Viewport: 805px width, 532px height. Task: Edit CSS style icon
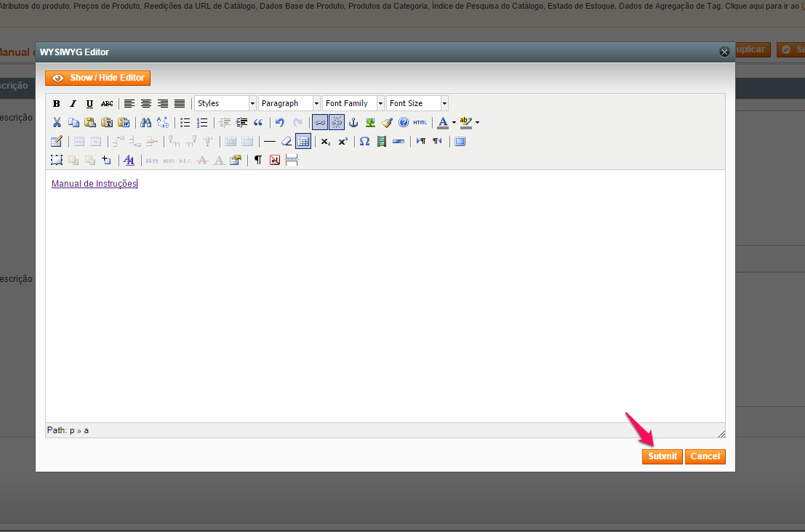pos(129,160)
